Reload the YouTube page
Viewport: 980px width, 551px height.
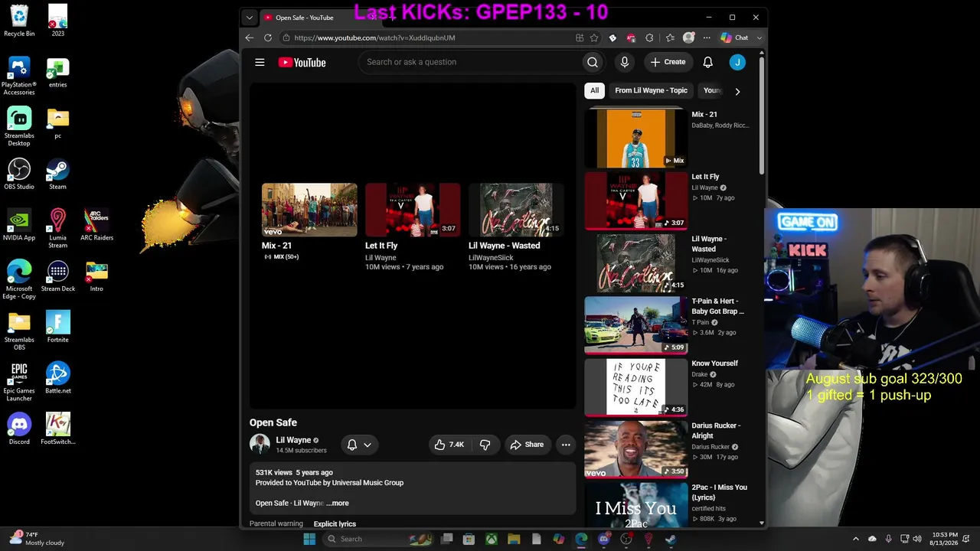pos(268,37)
